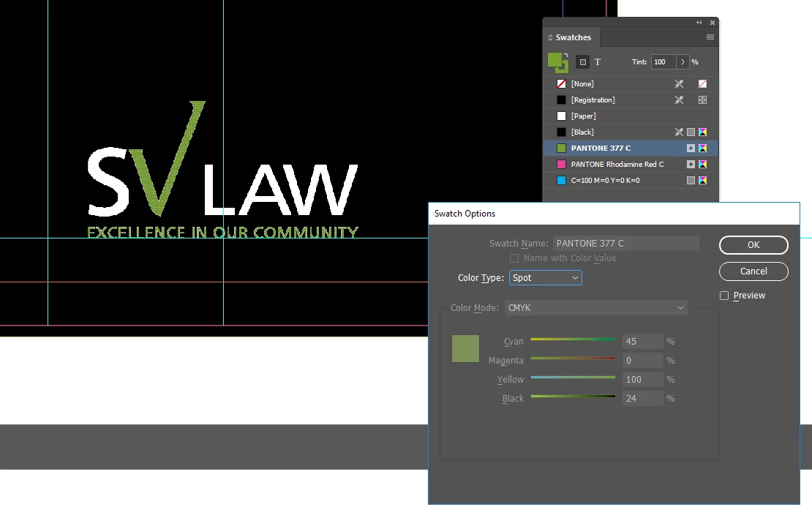Click OK in Swatch Options

[753, 245]
